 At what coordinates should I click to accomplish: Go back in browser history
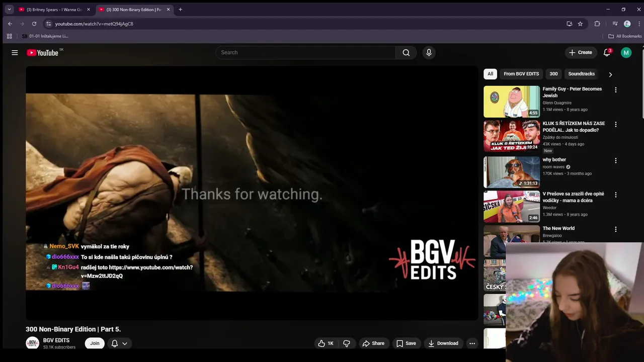click(x=10, y=24)
